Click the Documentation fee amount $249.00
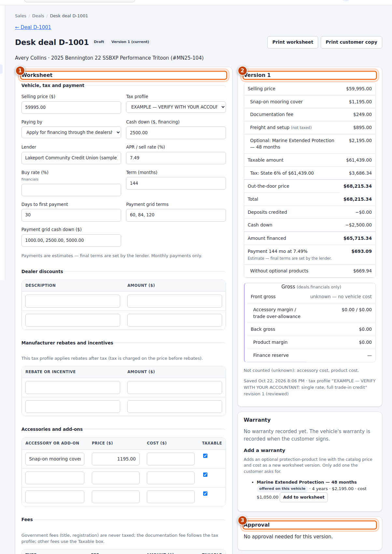This screenshot has height=554, width=392. coord(362,115)
